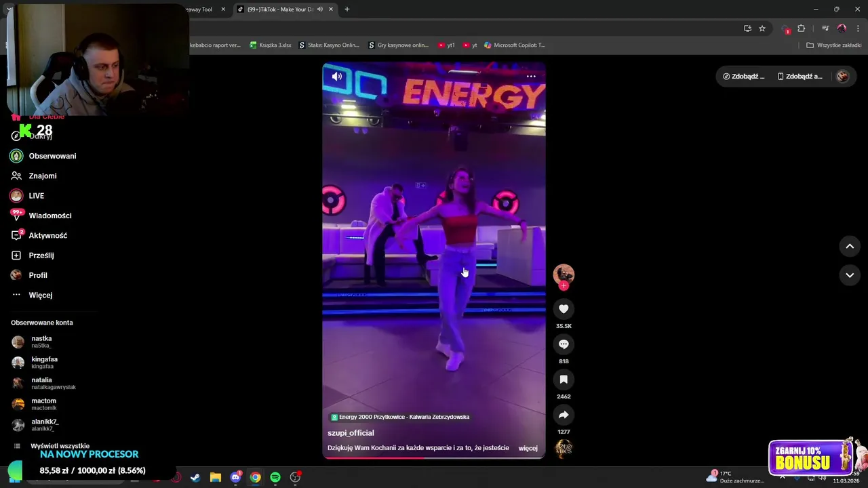The height and width of the screenshot is (488, 868).
Task: Close the TikTok browser tab
Action: (331, 9)
